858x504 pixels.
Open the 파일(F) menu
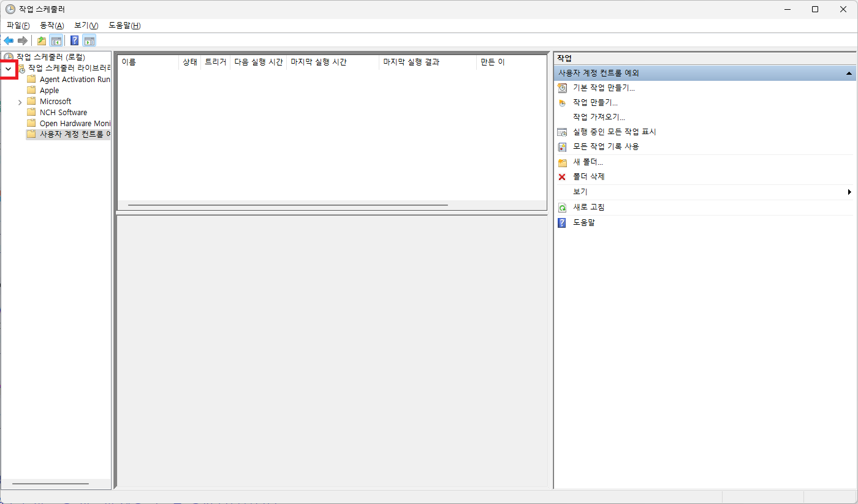pyautogui.click(x=18, y=26)
